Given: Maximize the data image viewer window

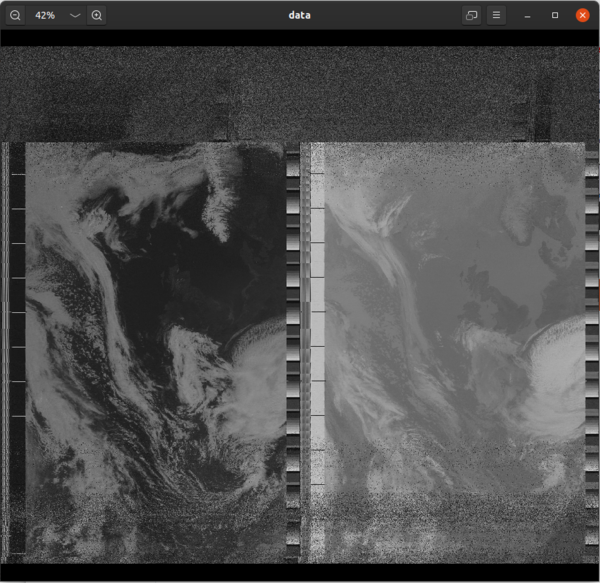Looking at the screenshot, I should (555, 15).
